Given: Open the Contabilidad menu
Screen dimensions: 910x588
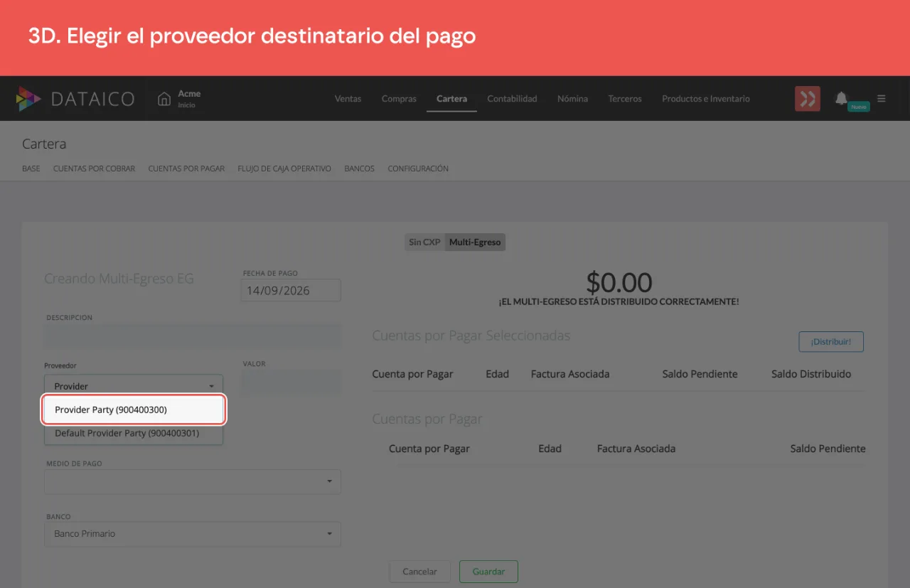Looking at the screenshot, I should click(512, 99).
